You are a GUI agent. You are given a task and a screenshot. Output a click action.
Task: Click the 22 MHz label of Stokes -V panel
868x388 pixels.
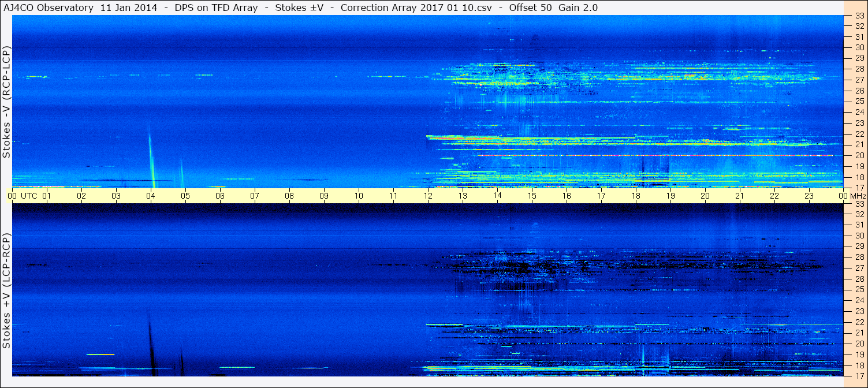[859, 134]
